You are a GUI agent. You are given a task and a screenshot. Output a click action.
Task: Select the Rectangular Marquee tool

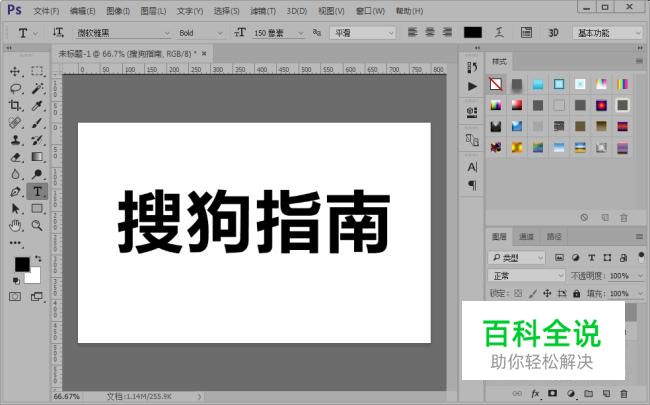point(37,71)
